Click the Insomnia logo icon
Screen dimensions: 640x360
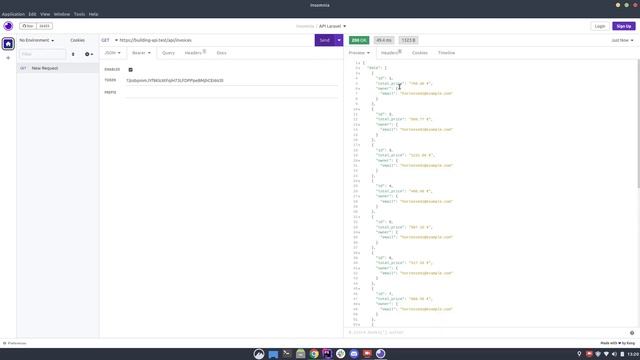(x=8, y=26)
